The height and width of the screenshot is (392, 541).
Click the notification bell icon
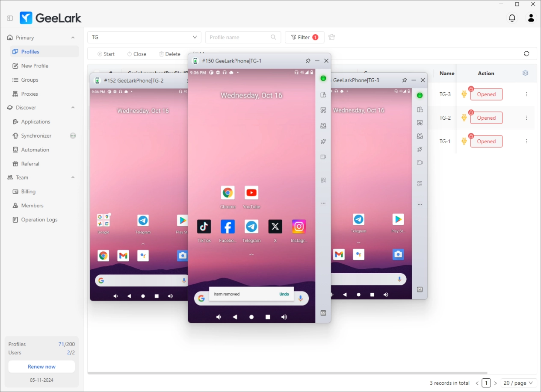click(512, 18)
